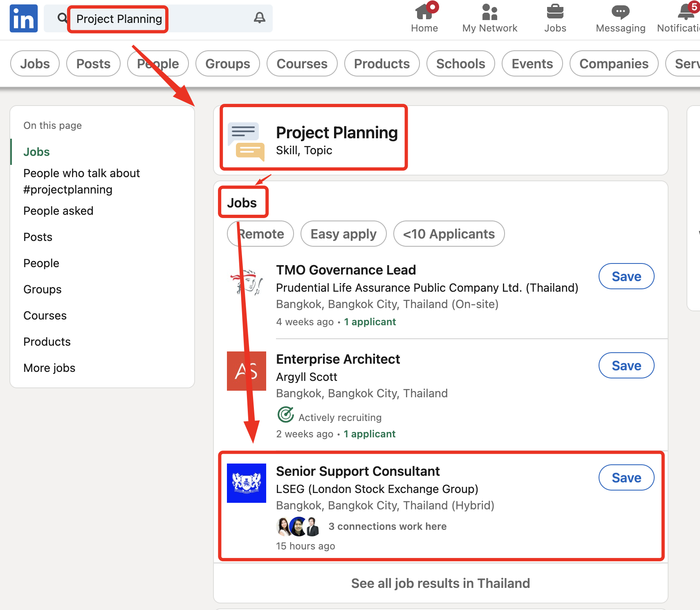Open Argyll Scott company logo
Screen dimensions: 700x610
point(247,371)
